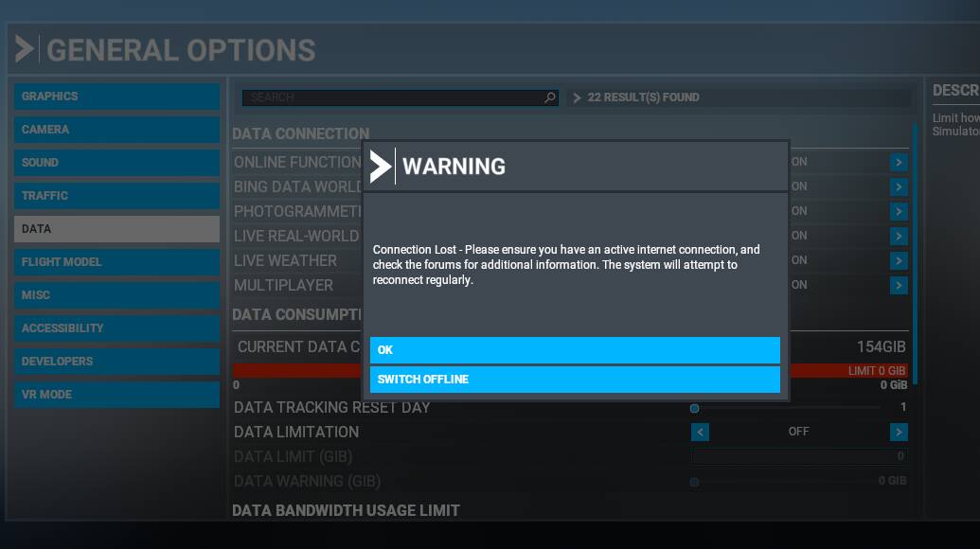Image resolution: width=980 pixels, height=549 pixels.
Task: Switch to the Sound tab
Action: click(116, 163)
